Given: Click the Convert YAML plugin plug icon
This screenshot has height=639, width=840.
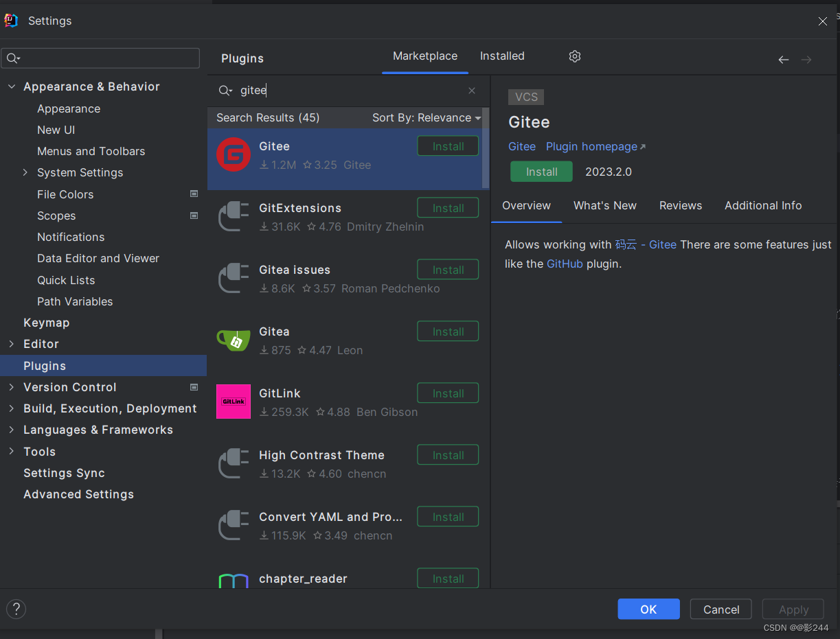Looking at the screenshot, I should (234, 525).
